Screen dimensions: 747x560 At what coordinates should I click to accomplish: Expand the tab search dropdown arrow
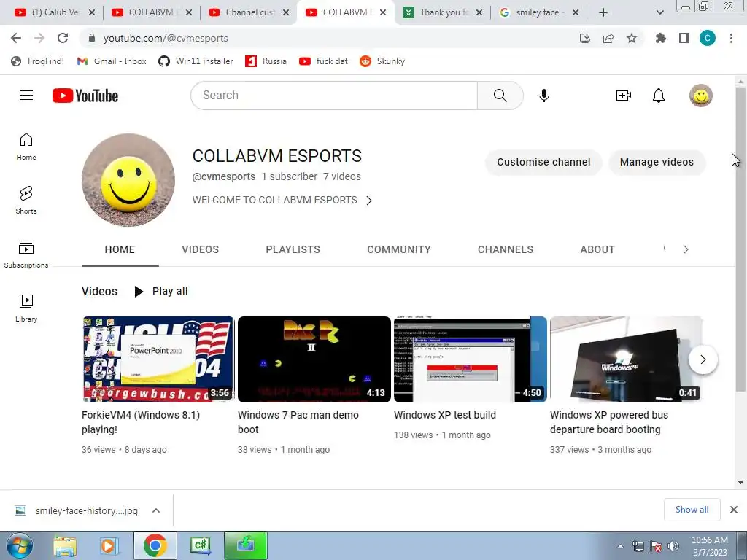click(x=659, y=12)
